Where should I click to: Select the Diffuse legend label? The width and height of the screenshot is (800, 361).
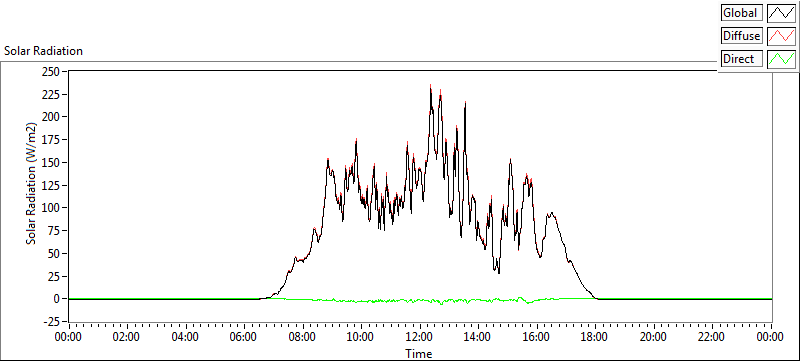741,36
